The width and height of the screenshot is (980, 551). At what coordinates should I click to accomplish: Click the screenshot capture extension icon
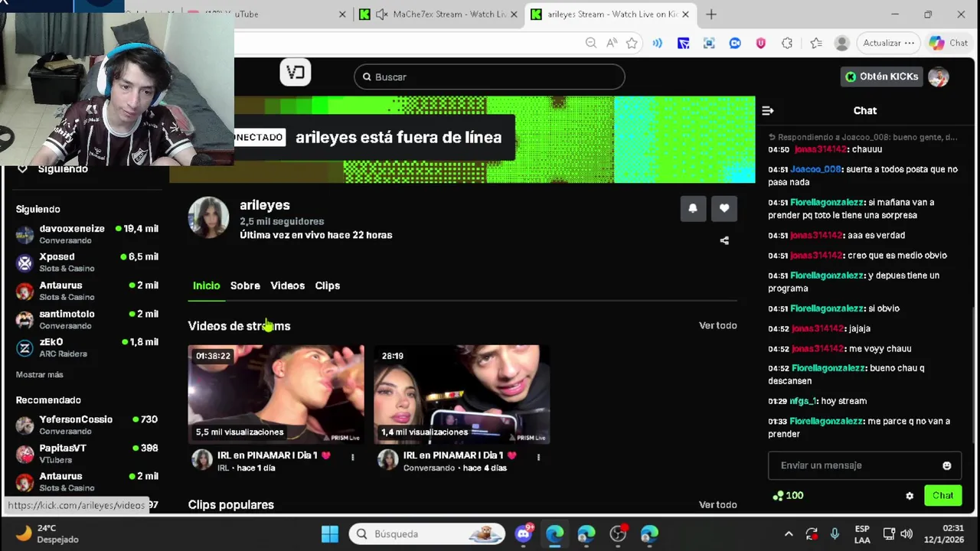709,43
